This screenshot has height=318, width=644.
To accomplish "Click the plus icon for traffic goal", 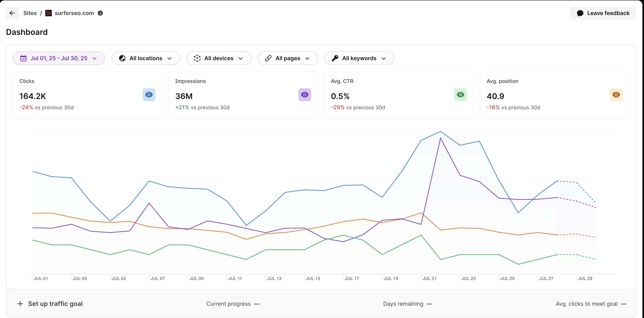I will [x=20, y=304].
